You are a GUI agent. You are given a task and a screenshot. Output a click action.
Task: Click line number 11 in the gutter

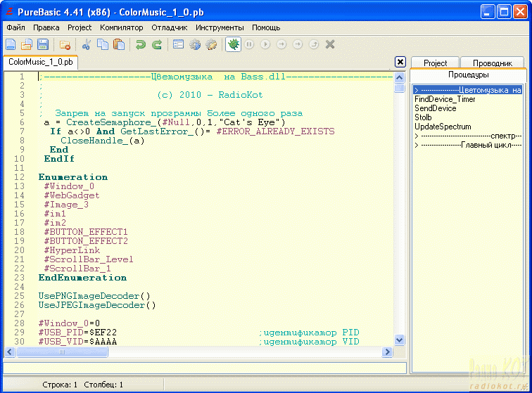pyautogui.click(x=19, y=168)
